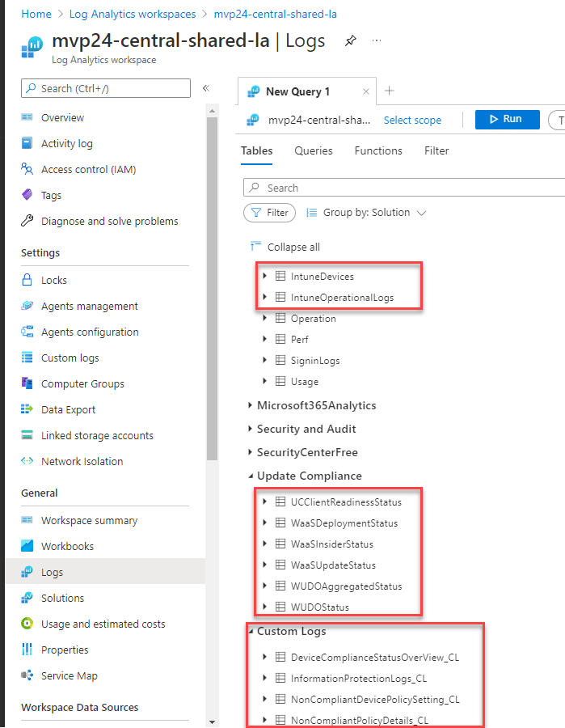The height and width of the screenshot is (728, 565).
Task: Click the Properties icon
Action: pyautogui.click(x=27, y=650)
